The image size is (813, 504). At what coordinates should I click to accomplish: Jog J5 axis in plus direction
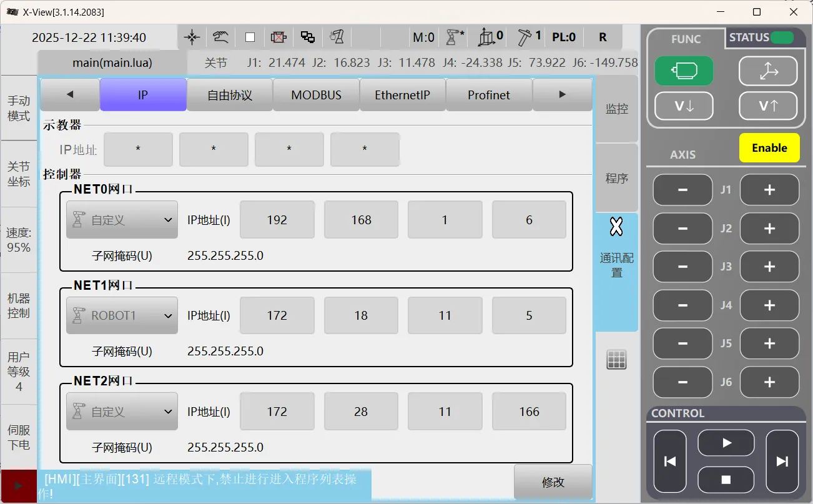point(769,343)
